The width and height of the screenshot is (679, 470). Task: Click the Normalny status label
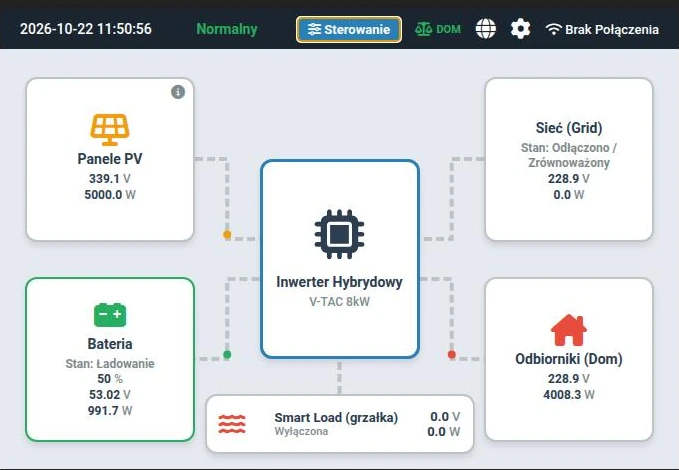pyautogui.click(x=227, y=29)
